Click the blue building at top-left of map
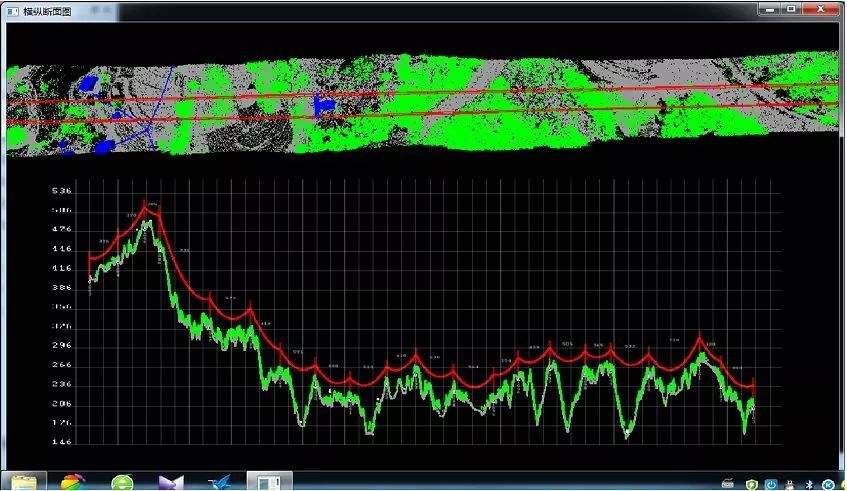This screenshot has height=491, width=847. [89, 83]
